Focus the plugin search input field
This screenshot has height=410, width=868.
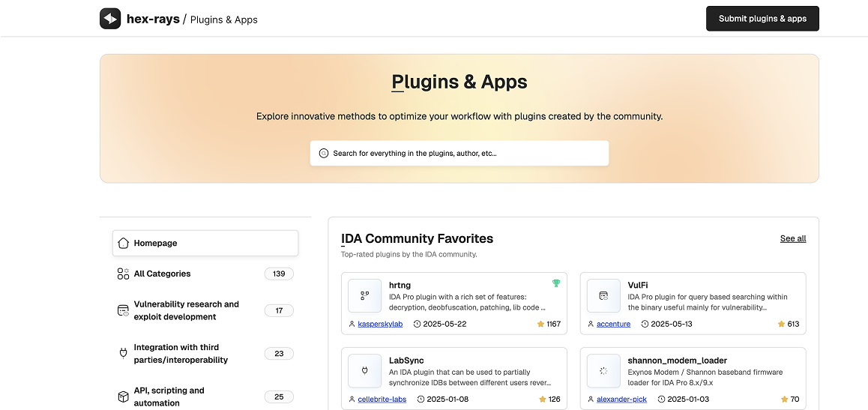pos(459,153)
